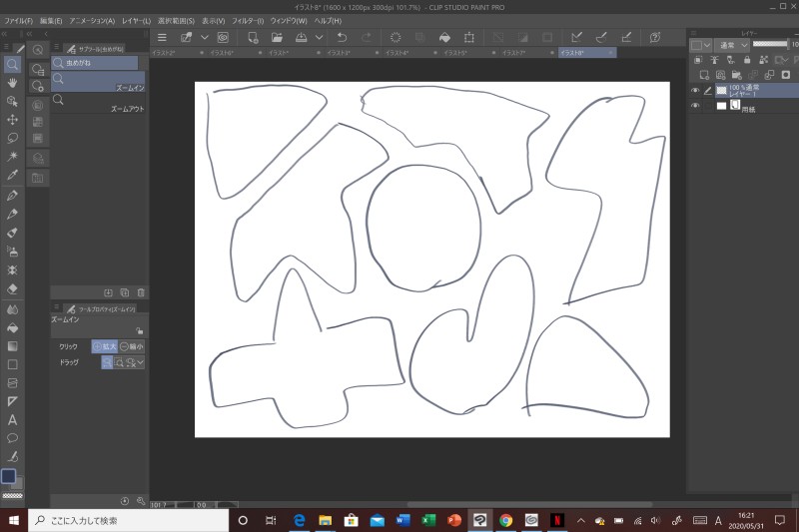Toggle visibility of the 用紙 paper layer

(695, 106)
